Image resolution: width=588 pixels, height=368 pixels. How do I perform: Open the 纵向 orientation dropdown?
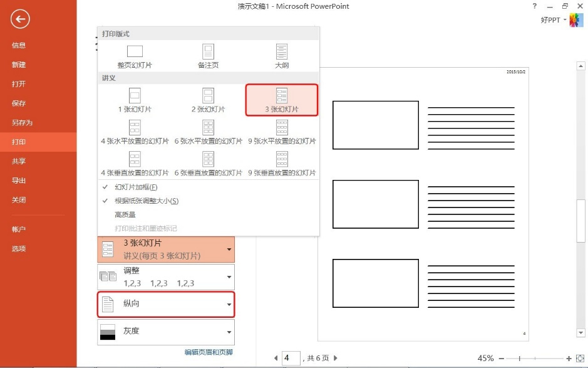(166, 304)
